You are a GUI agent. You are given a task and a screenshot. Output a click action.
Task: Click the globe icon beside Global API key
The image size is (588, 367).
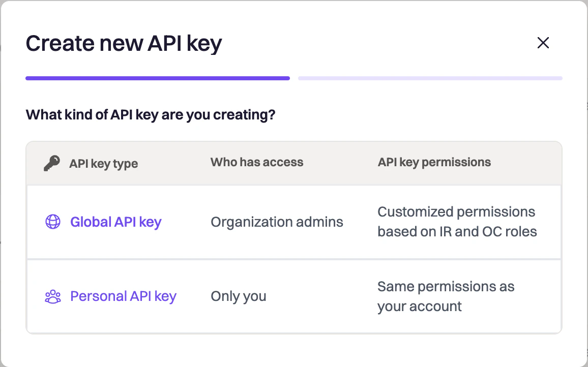(x=53, y=222)
